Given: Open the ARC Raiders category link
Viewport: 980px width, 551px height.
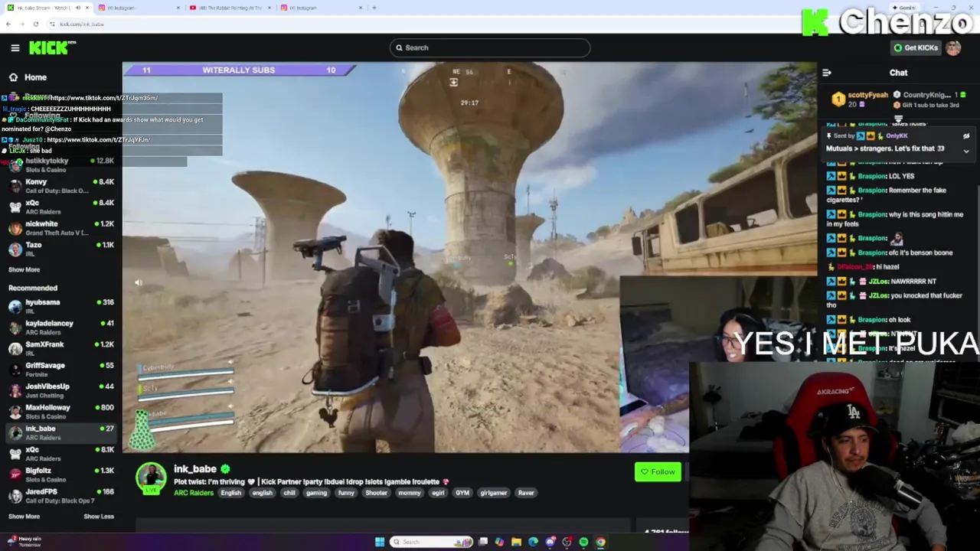Looking at the screenshot, I should click(194, 493).
